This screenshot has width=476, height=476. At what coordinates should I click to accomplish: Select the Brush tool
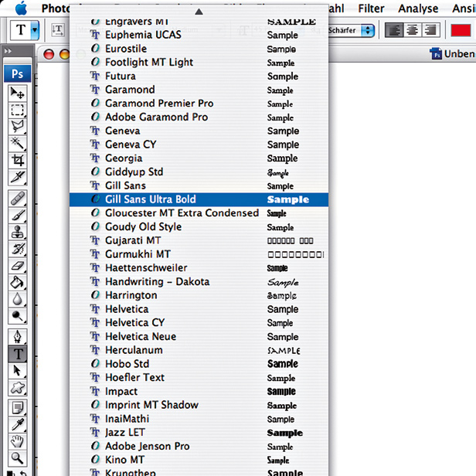[x=17, y=216]
